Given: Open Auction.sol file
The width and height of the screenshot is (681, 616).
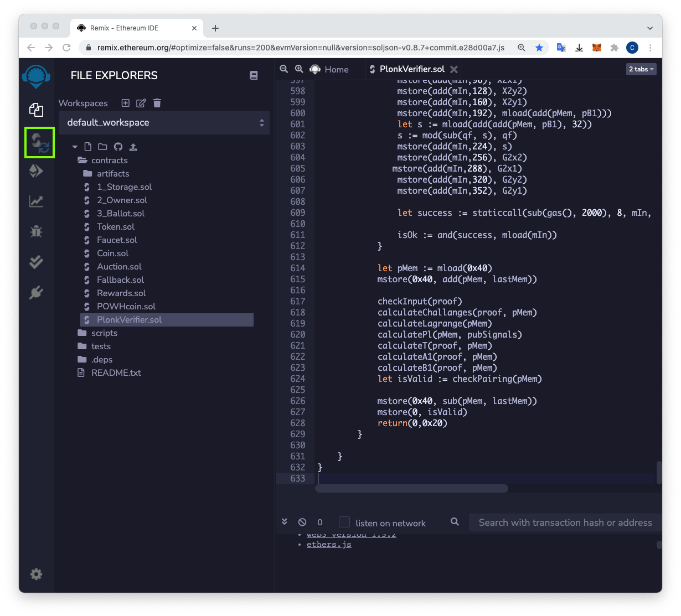Looking at the screenshot, I should (x=119, y=266).
